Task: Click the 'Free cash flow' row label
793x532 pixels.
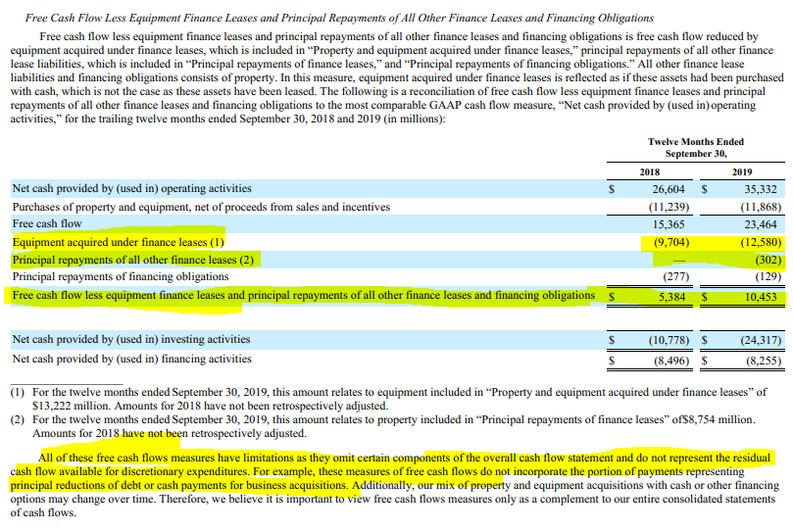Action: 48,224
